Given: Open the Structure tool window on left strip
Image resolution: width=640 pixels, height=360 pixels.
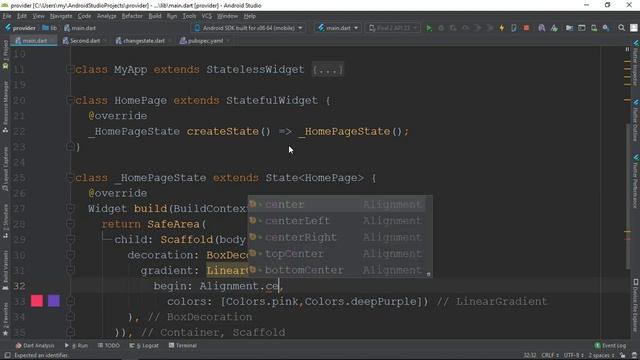Looking at the screenshot, I should 5,221.
